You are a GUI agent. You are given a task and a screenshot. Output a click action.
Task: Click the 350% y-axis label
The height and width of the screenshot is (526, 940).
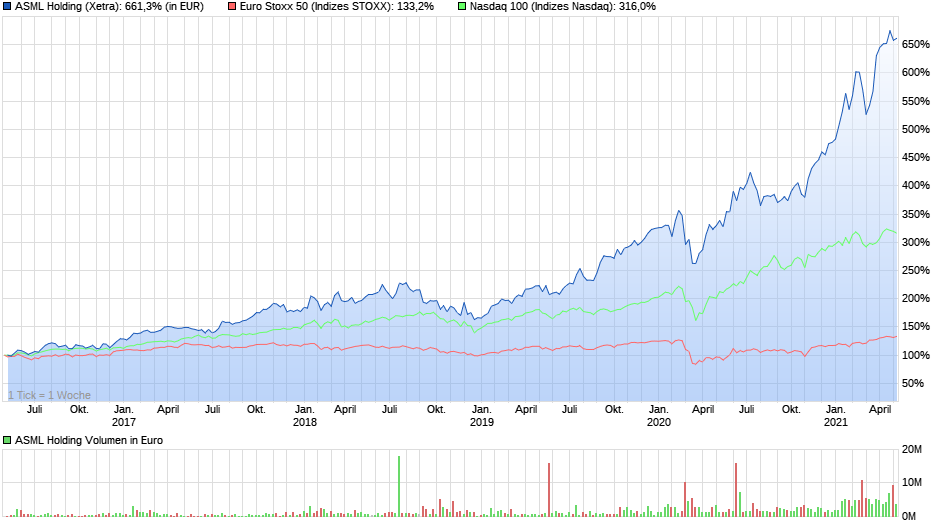(x=915, y=214)
